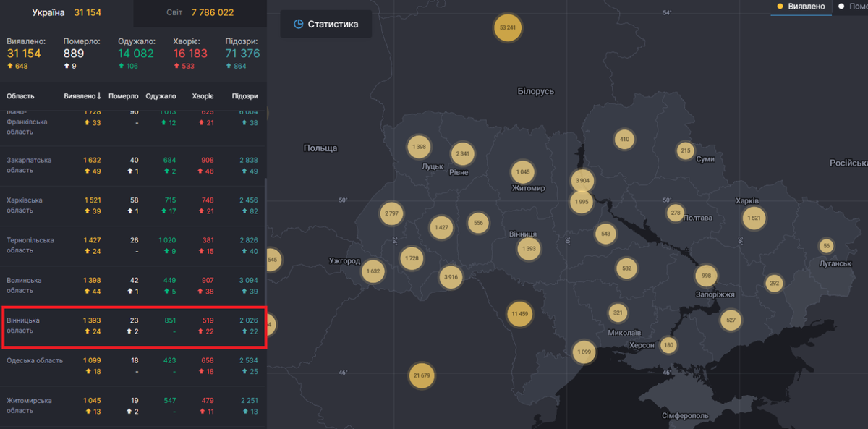The width and height of the screenshot is (868, 429).
Task: Sort table by Виявлено column
Action: click(x=82, y=95)
